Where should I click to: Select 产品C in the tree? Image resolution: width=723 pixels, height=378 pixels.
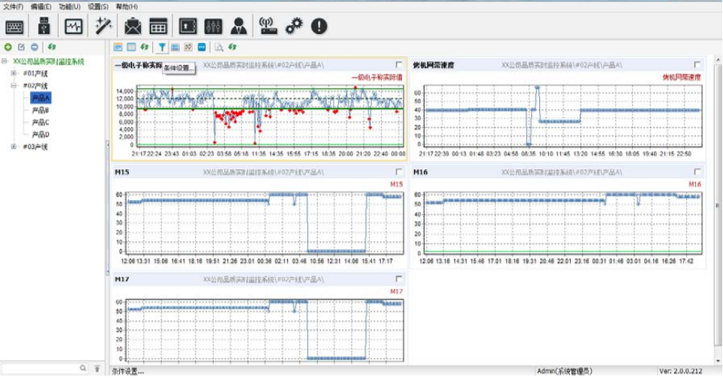click(x=40, y=122)
